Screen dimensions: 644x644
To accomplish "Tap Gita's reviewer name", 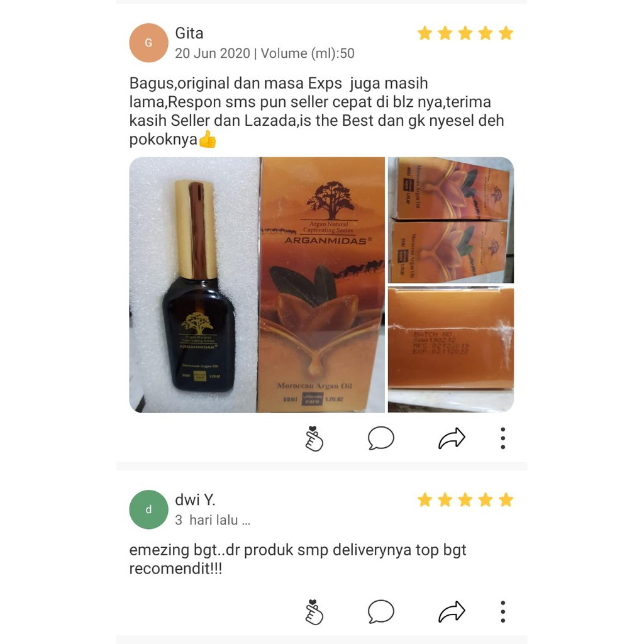I will point(189,33).
